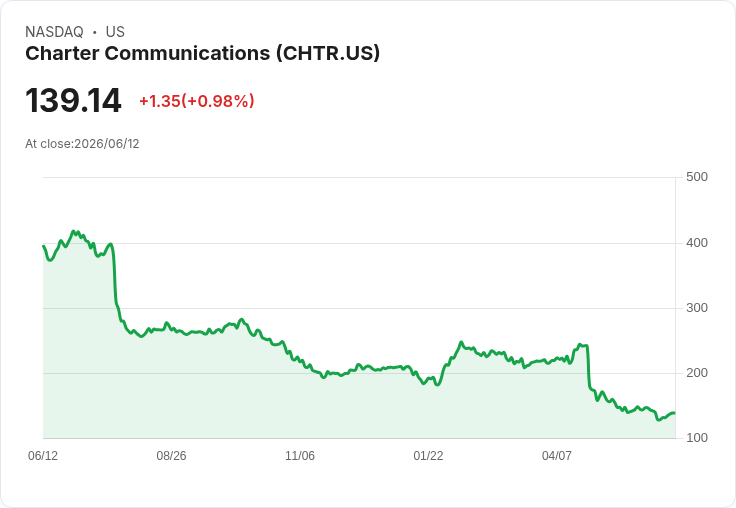736x508 pixels.
Task: Click the 11/06 x-axis date label
Action: pos(300,455)
